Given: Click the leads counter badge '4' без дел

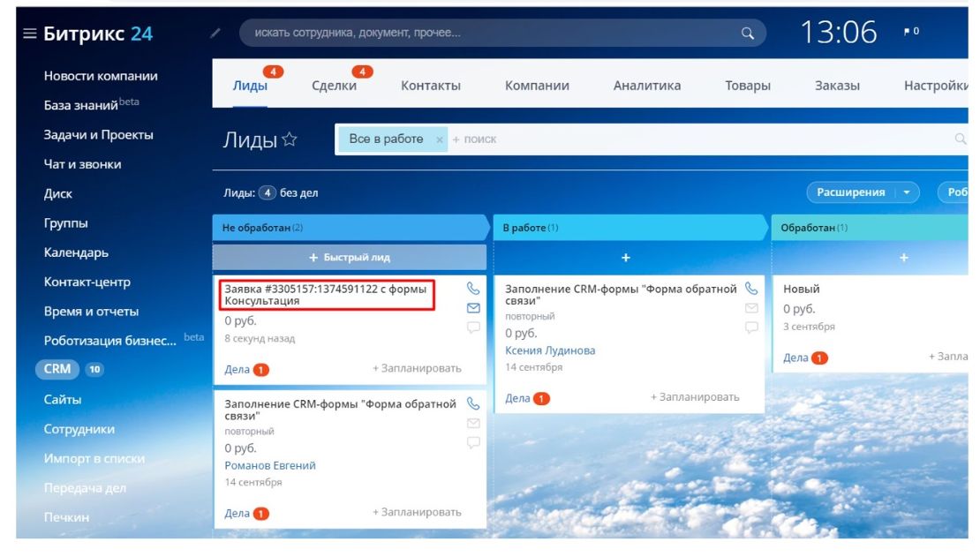Looking at the screenshot, I should [x=268, y=192].
